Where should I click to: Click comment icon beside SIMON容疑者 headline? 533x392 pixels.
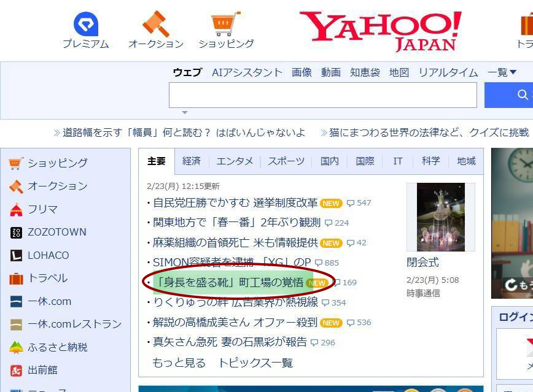coord(319,263)
